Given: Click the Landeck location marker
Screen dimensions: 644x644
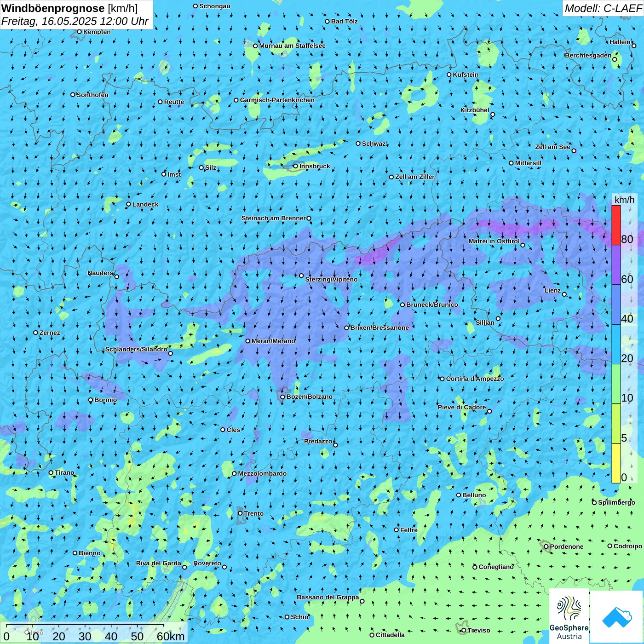Looking at the screenshot, I should tap(129, 204).
